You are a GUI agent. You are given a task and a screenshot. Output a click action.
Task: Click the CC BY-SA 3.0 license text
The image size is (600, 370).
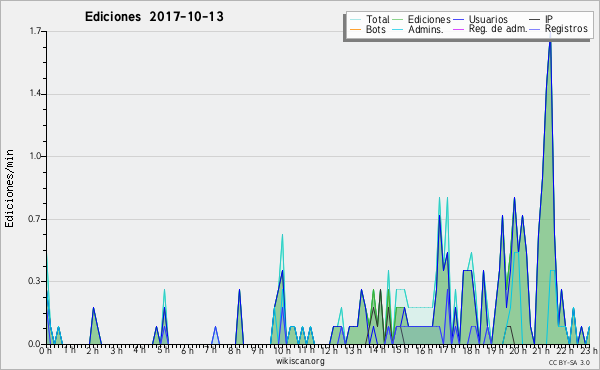click(569, 363)
